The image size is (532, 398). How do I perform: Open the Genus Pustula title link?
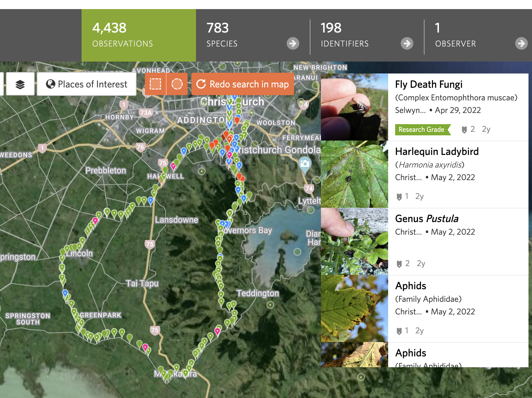427,219
